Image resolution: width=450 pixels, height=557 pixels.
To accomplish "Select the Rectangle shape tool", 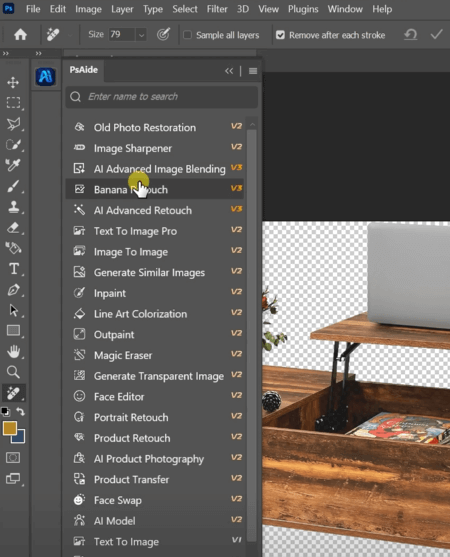I will tap(13, 331).
